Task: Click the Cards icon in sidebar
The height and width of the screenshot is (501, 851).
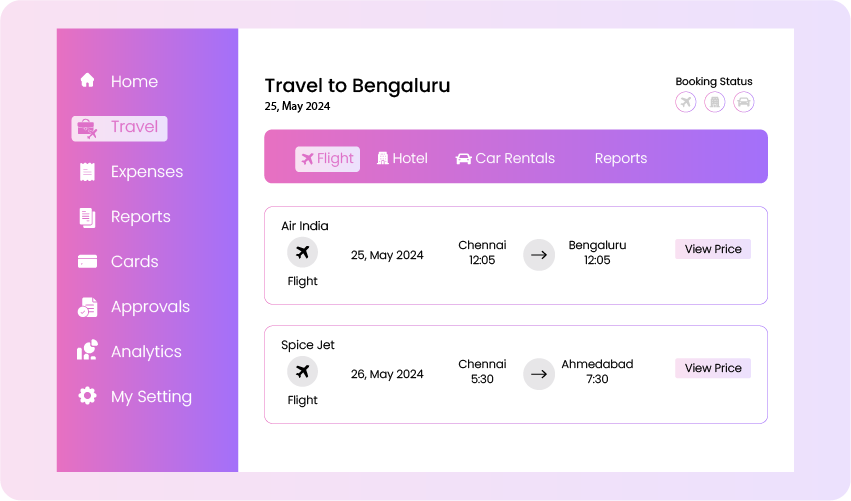Action: [87, 262]
